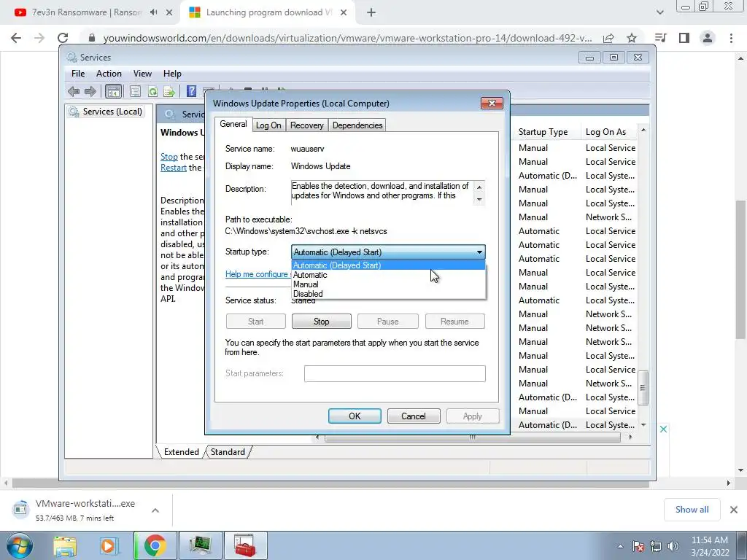The image size is (747, 560).
Task: Open Chrome's side panel icon
Action: [x=684, y=38]
